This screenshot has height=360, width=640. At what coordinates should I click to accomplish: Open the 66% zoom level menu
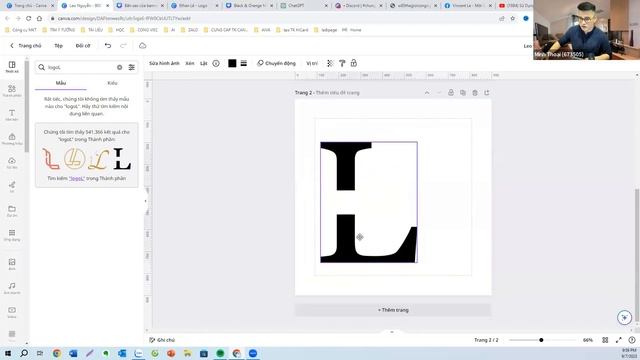pyautogui.click(x=587, y=340)
